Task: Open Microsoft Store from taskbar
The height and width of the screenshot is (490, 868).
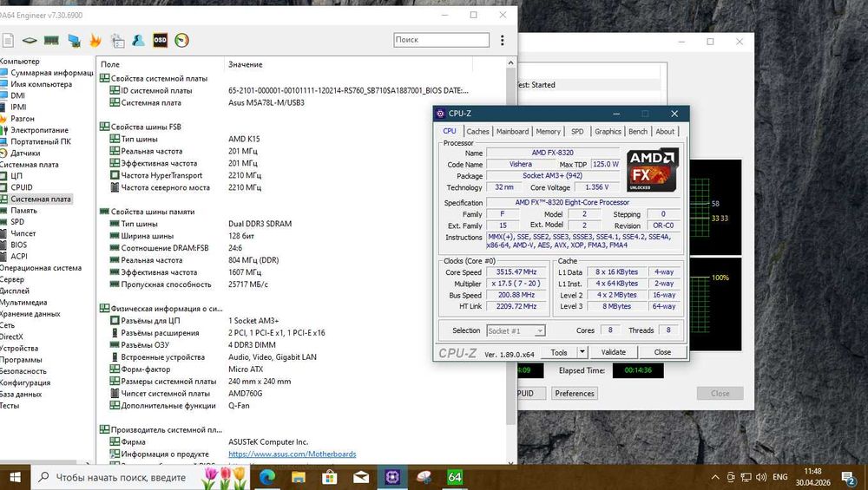Action: [x=330, y=477]
